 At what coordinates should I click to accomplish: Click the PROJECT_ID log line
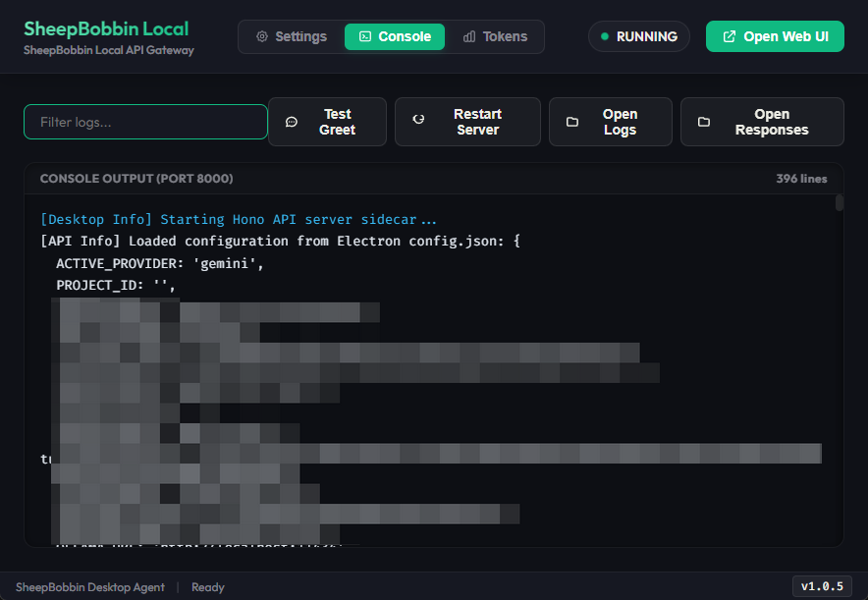(116, 286)
